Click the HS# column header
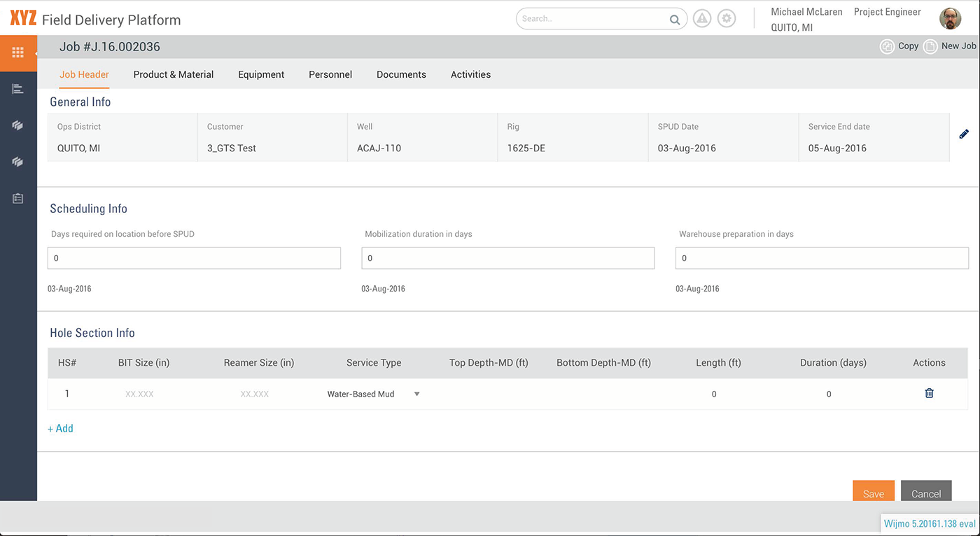Viewport: 980px width, 536px height. [x=67, y=362]
